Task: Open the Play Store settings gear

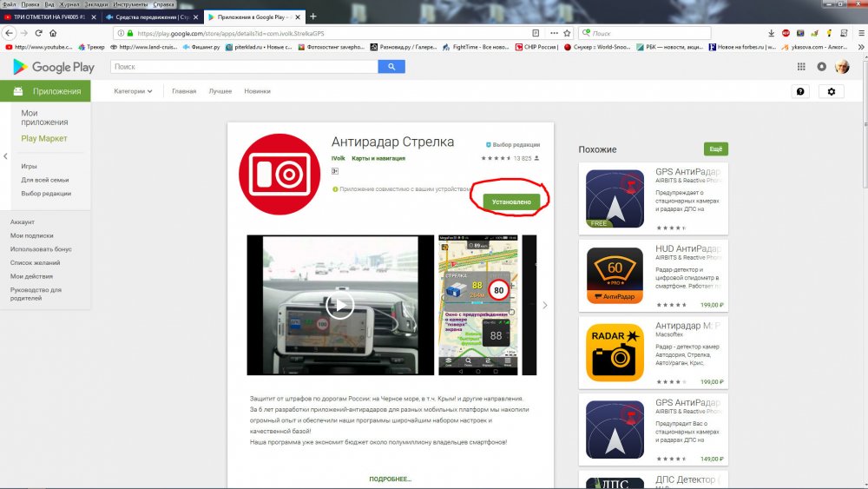Action: pos(831,91)
